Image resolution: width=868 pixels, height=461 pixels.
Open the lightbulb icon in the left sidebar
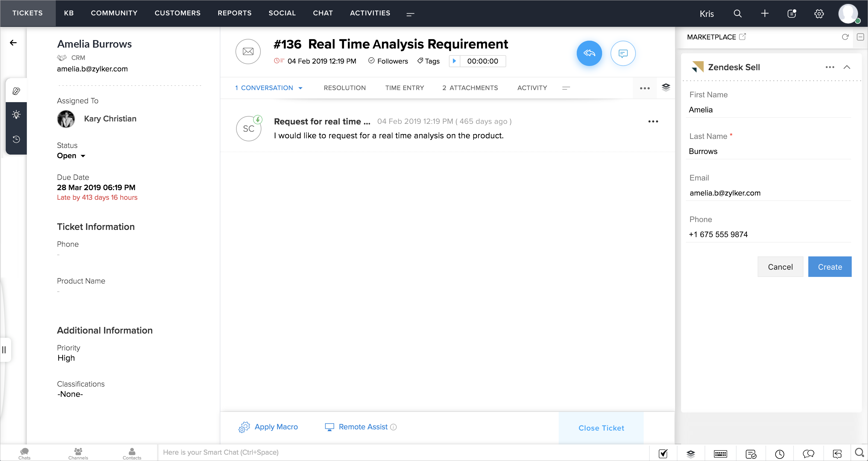[x=16, y=114]
